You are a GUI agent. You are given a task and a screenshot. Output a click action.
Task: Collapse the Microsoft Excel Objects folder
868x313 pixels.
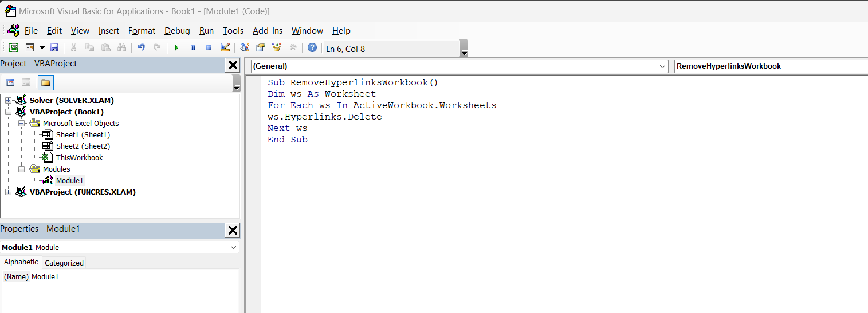[x=21, y=123]
